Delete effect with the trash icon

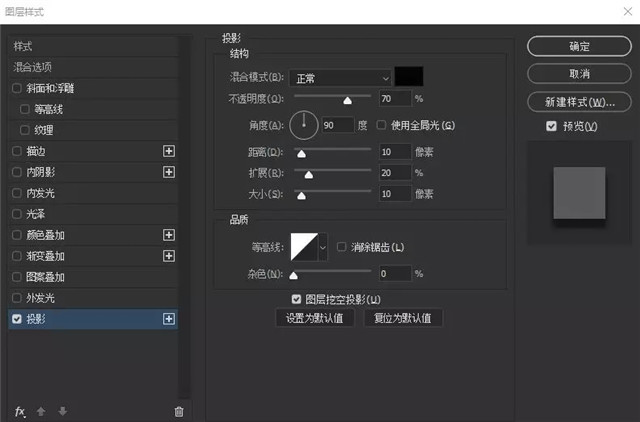coord(179,412)
